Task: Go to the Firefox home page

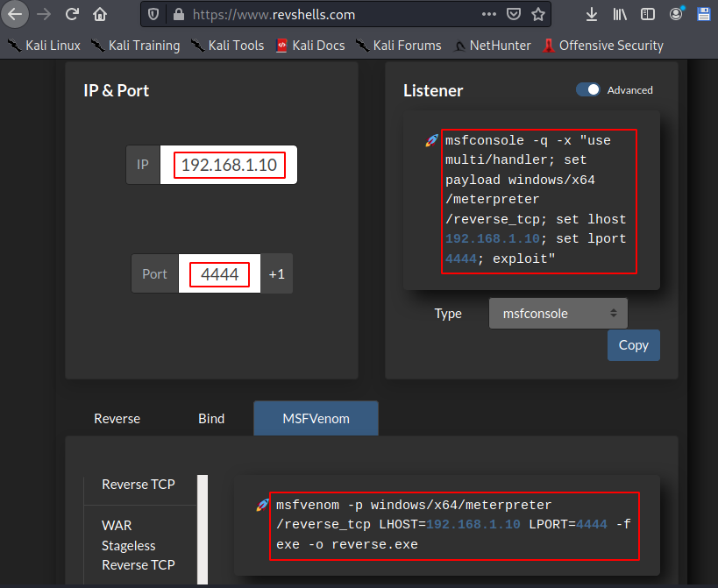Action: (100, 14)
